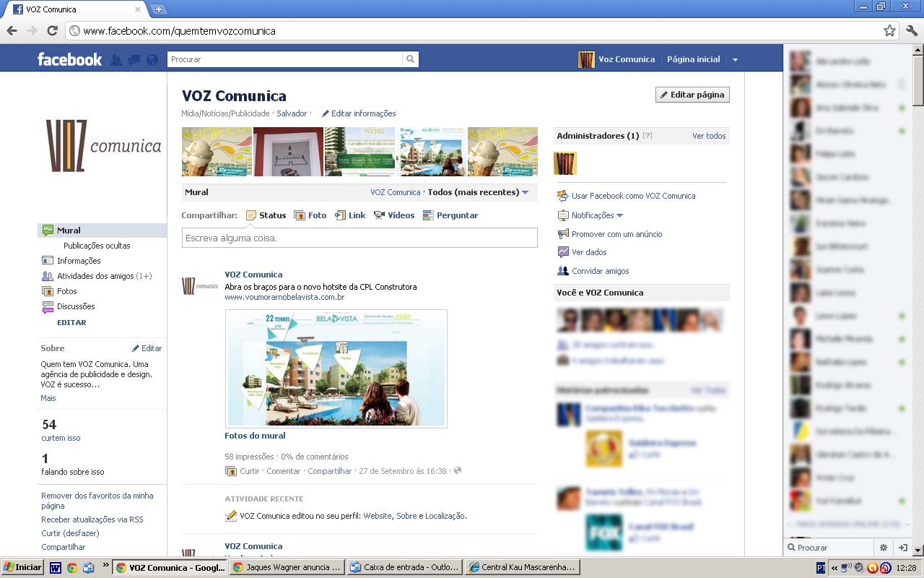Reload the page with refresh icon

52,30
